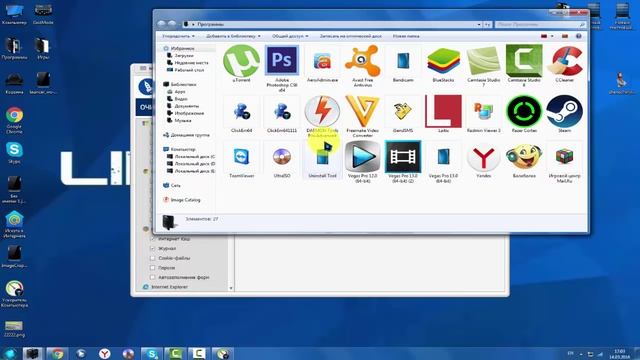This screenshot has height=360, width=640.
Task: Select the DAEMON Tools shortcut icon
Action: pyautogui.click(x=322, y=111)
